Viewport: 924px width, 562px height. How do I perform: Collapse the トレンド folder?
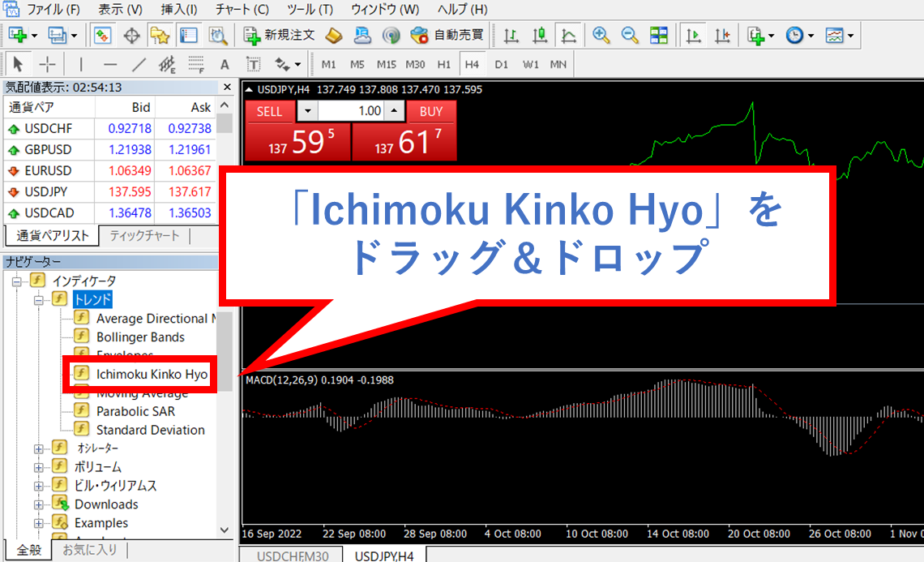pyautogui.click(x=38, y=300)
